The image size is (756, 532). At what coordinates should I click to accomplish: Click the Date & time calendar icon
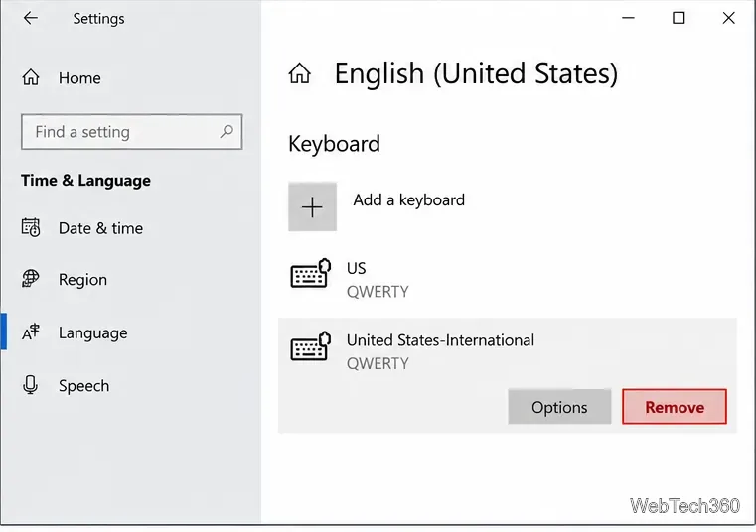31,227
